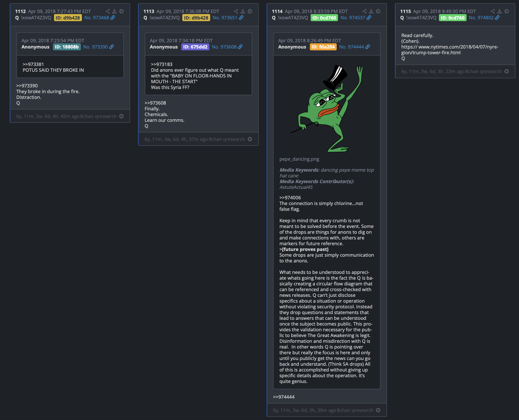Screen dimensions: 519x420
Task: Click the chain icon beside No. 973390
Action: point(111,47)
